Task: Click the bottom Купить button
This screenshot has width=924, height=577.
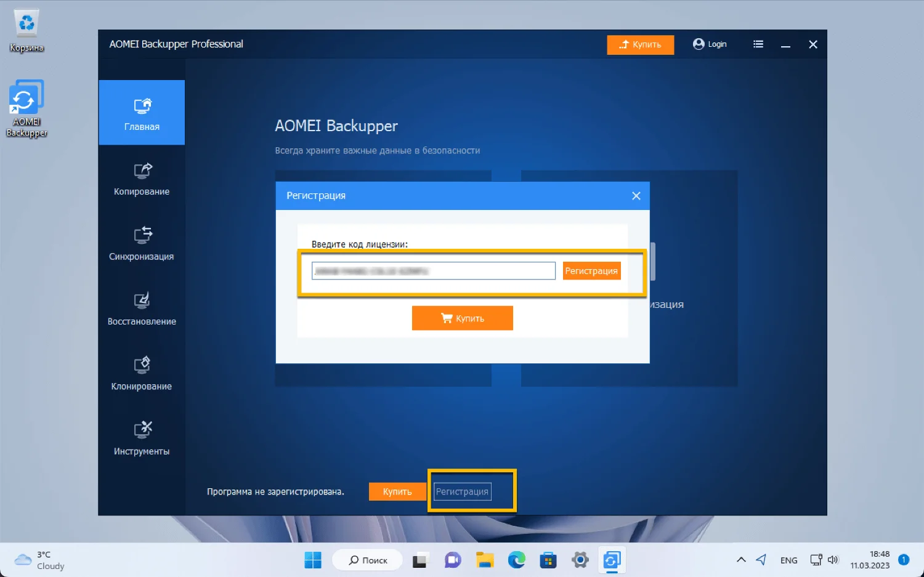Action: (397, 491)
